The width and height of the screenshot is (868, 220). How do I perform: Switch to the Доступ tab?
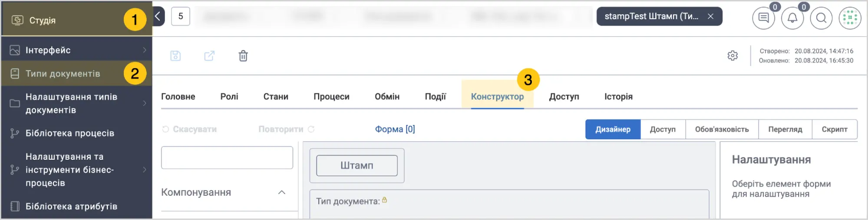(x=564, y=96)
